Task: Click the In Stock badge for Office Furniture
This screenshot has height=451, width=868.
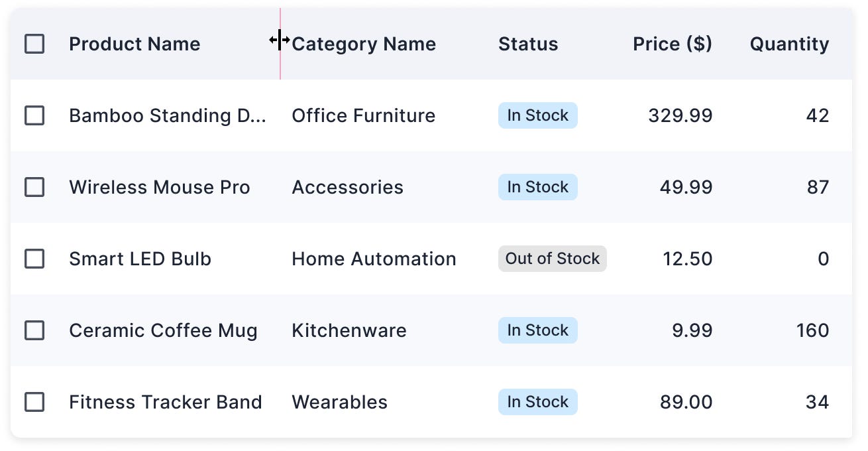Action: pyautogui.click(x=538, y=115)
